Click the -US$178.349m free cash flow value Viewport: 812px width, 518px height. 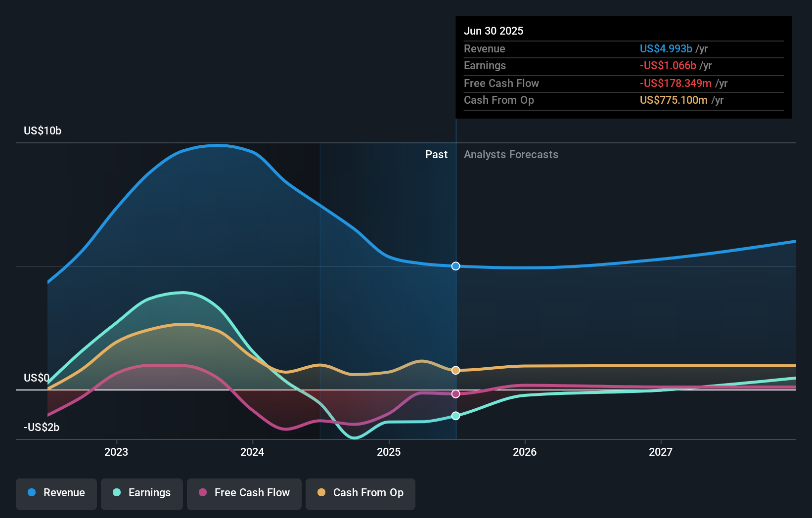[676, 83]
